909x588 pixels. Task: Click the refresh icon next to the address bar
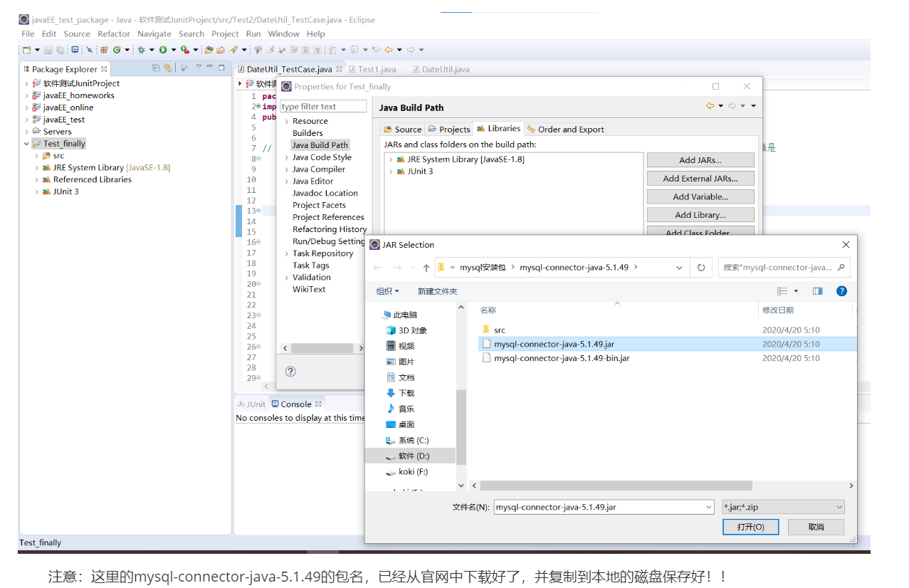701,268
